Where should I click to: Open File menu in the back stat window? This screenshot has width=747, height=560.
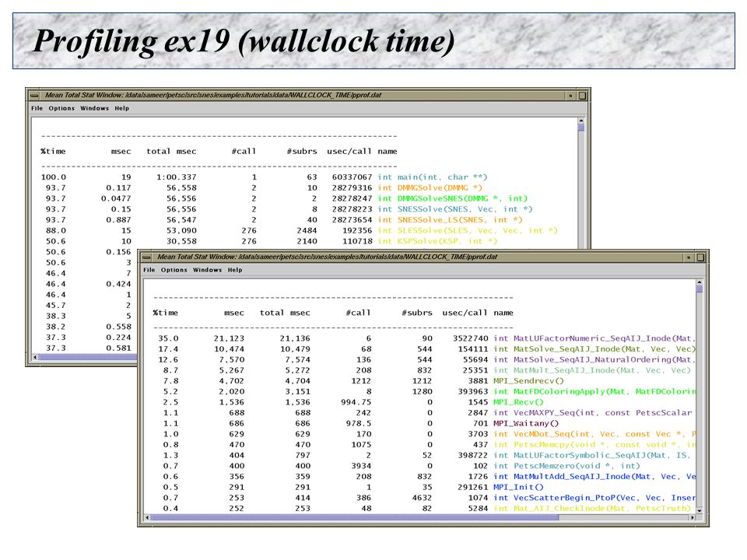[37, 109]
